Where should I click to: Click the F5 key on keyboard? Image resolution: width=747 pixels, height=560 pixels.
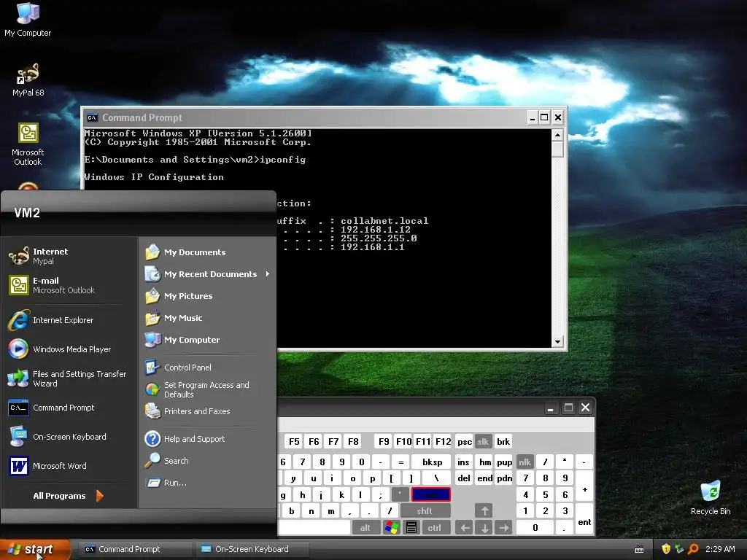click(295, 441)
